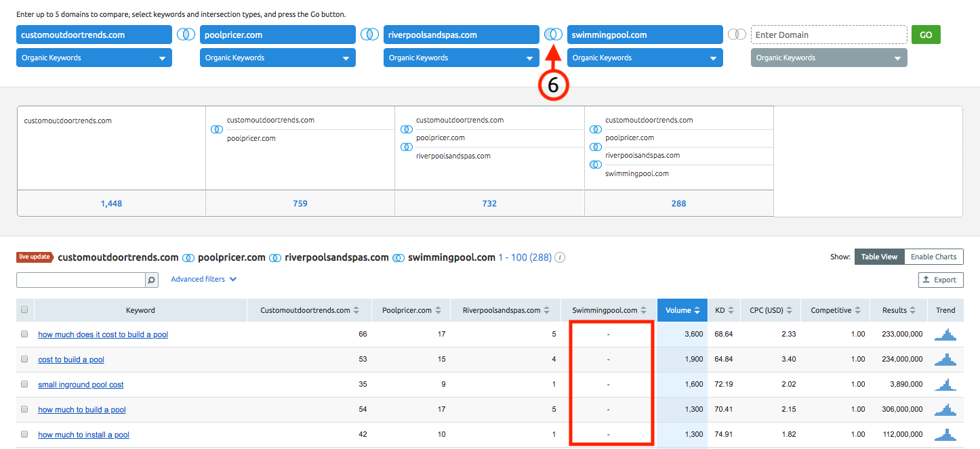Screen dimensions: 980x449
Task: Click intersection icon left of swimmingpool.com domain
Action: pyautogui.click(x=553, y=35)
